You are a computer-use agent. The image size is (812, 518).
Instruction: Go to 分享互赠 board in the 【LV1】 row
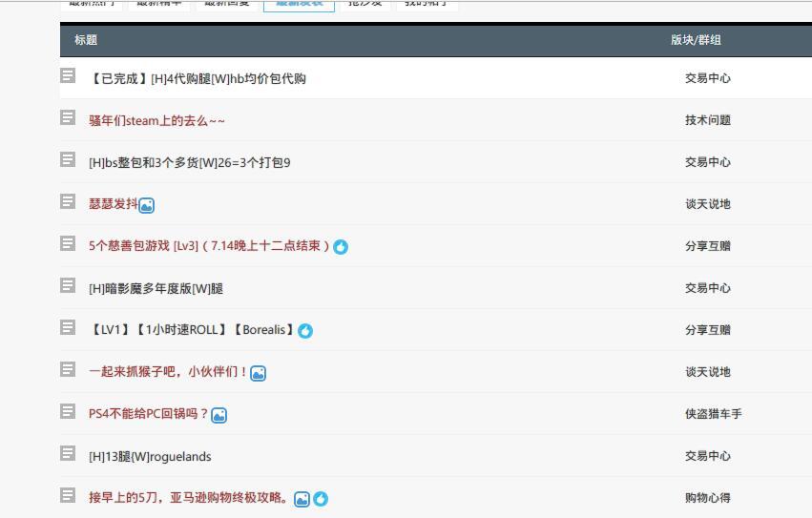tap(708, 330)
